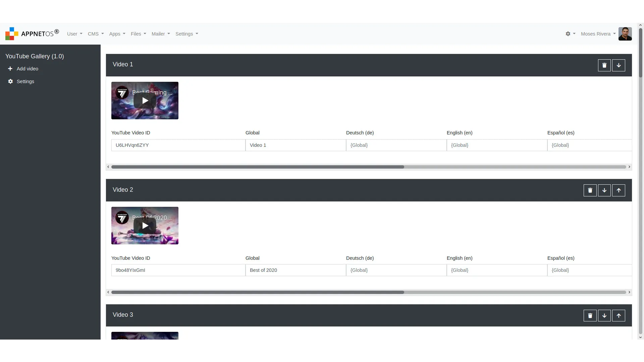Play the Best Gaming video thumbnail
This screenshot has width=644, height=362.
[x=145, y=100]
